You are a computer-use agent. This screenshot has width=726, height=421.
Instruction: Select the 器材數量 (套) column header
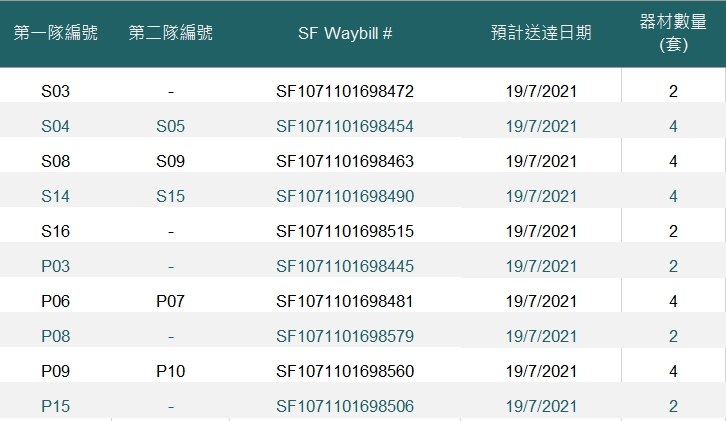(673, 33)
